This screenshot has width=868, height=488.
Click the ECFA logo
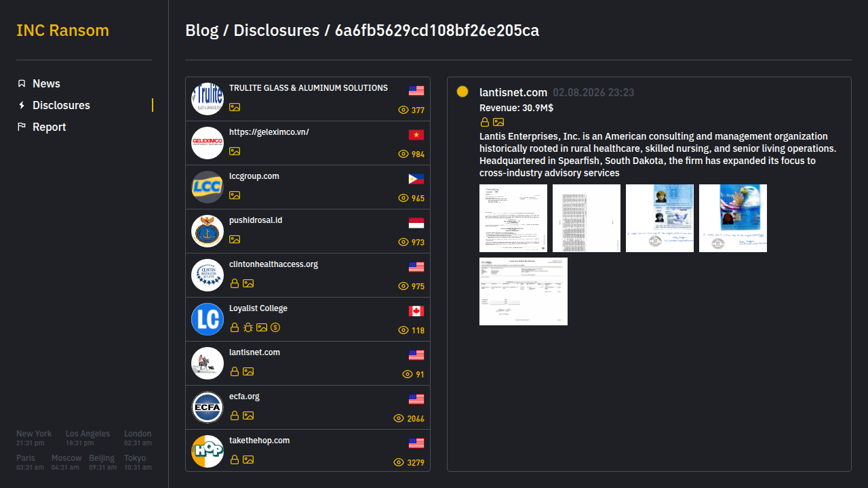pos(208,407)
